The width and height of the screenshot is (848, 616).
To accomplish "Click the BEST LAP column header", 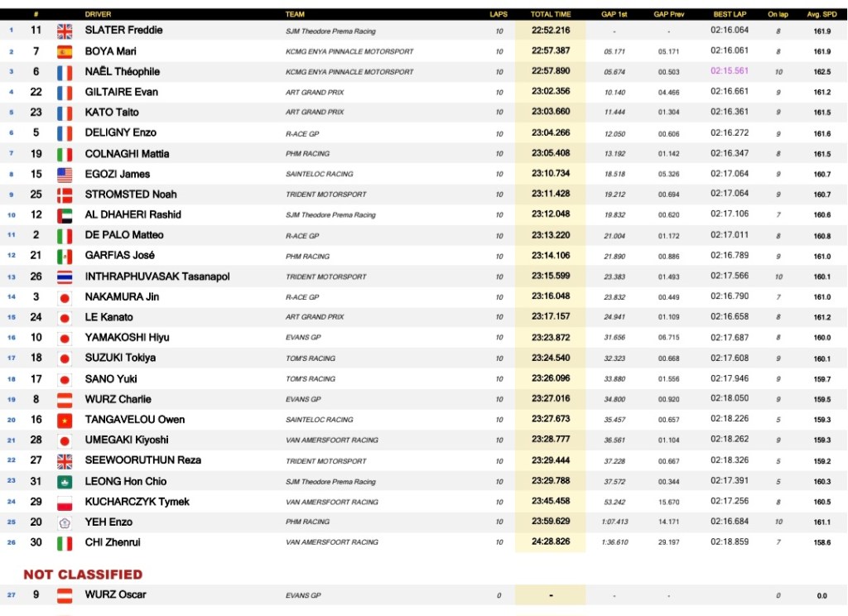I will coord(730,14).
